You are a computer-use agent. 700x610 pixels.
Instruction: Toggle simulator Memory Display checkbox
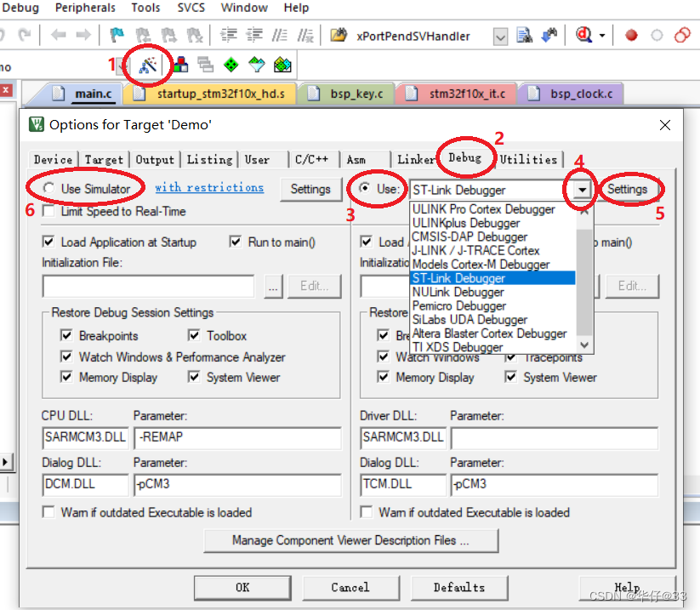click(66, 377)
